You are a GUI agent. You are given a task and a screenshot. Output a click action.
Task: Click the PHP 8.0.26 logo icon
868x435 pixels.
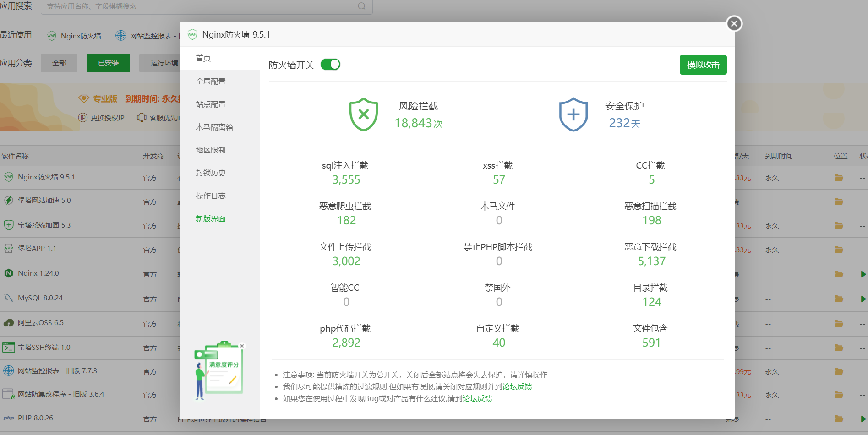tap(9, 418)
